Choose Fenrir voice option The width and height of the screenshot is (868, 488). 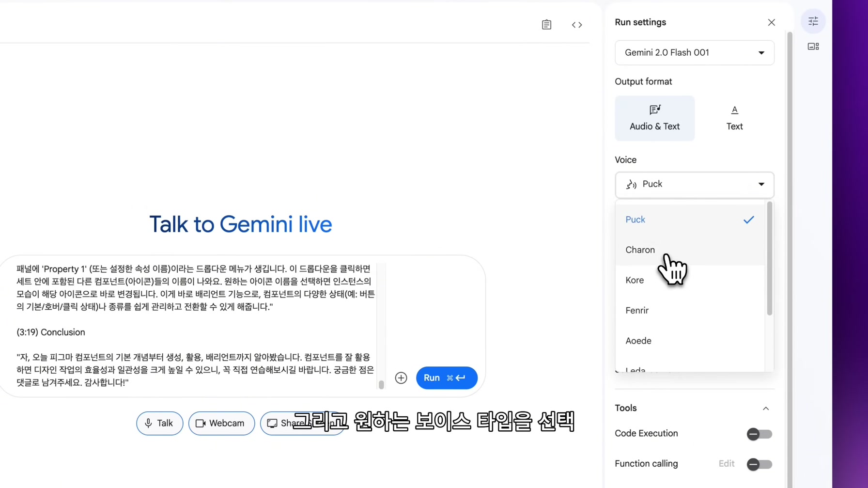point(690,311)
